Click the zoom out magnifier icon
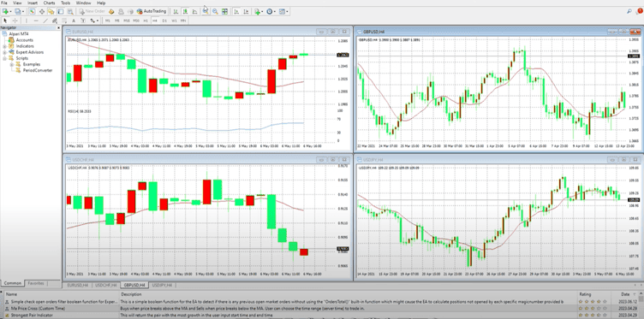 pyautogui.click(x=215, y=11)
